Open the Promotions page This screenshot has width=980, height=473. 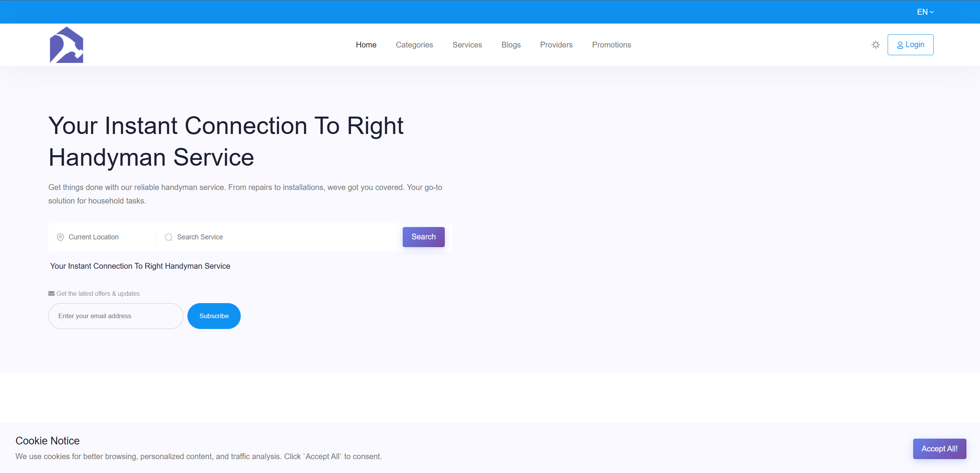[x=611, y=45]
